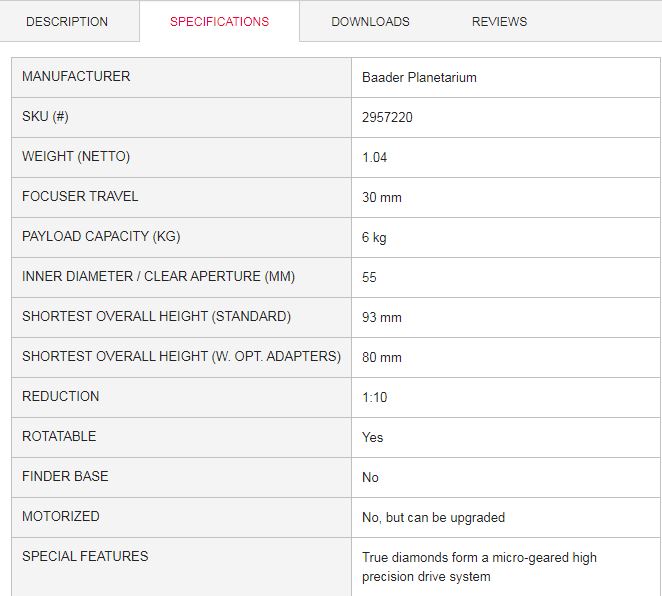The width and height of the screenshot is (662, 596).
Task: Click the 93 mm standard height value
Action: (382, 317)
